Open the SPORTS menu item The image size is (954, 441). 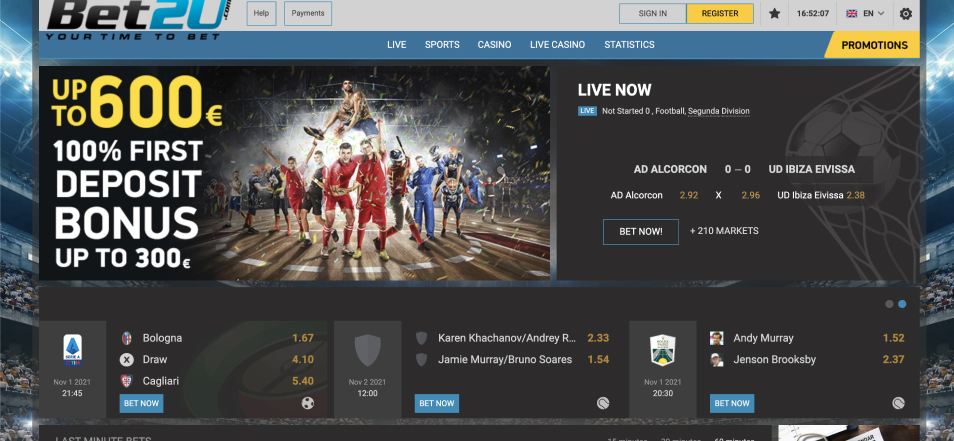click(x=442, y=44)
